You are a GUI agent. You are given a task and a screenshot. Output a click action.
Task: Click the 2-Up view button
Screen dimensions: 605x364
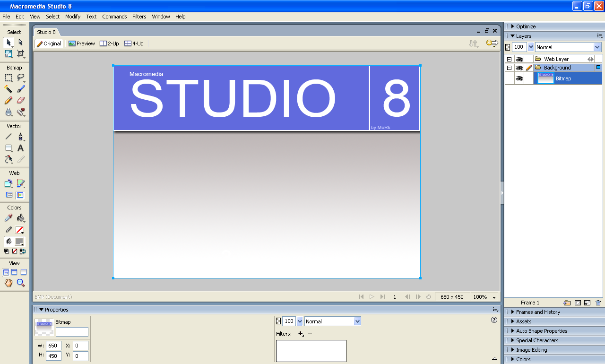(x=109, y=43)
